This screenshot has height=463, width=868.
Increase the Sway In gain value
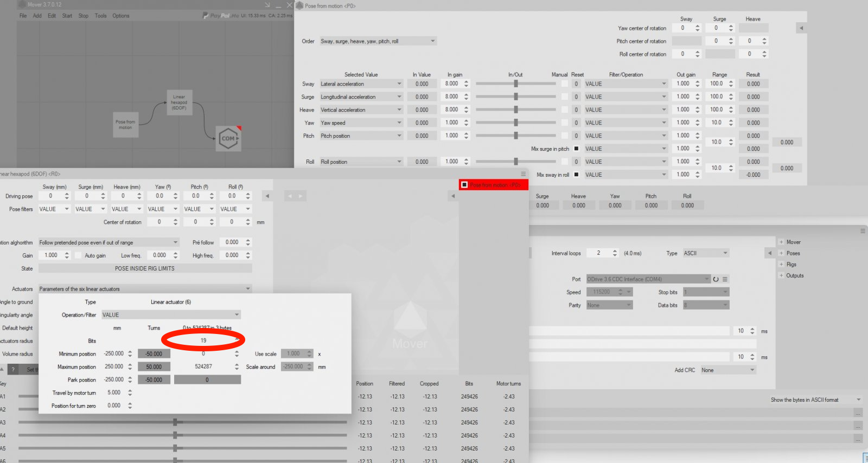pos(466,82)
